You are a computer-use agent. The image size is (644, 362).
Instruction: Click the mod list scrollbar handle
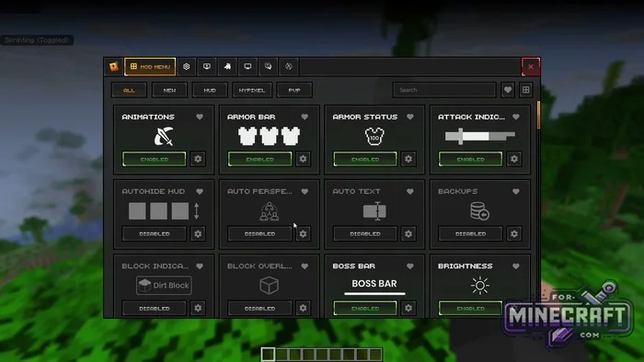coord(538,115)
